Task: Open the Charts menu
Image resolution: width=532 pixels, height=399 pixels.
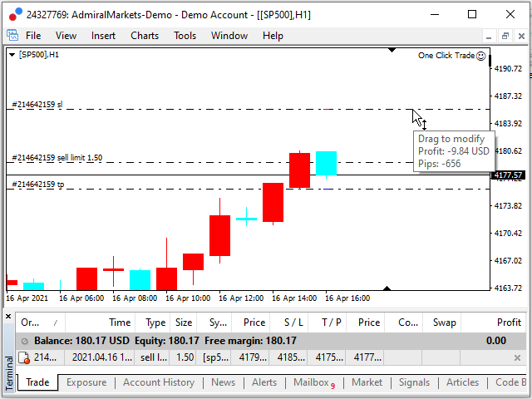Action: point(145,36)
